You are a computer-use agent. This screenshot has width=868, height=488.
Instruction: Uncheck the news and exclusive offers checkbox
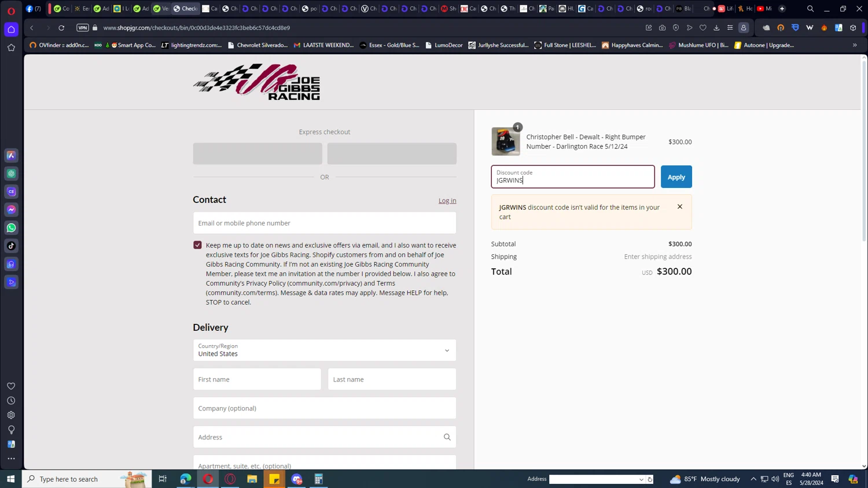click(197, 245)
